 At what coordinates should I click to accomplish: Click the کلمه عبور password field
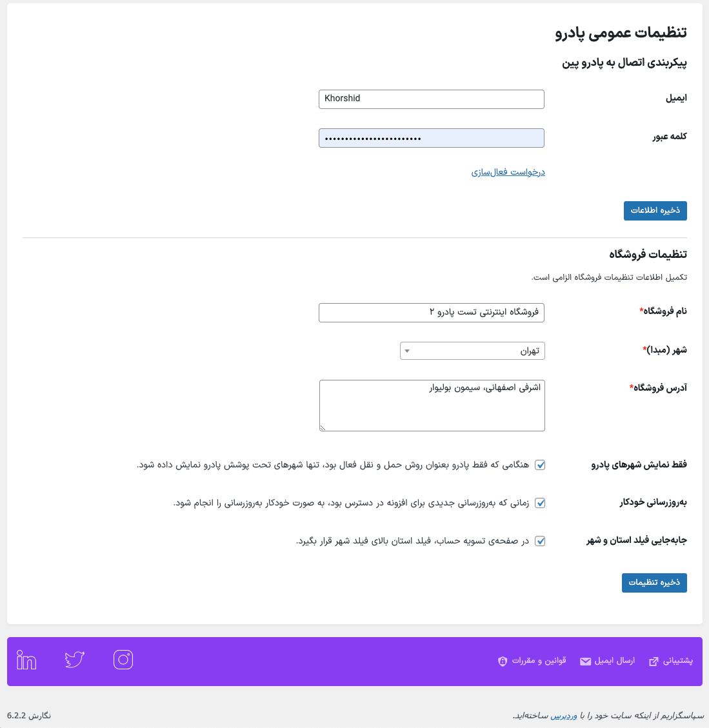431,138
